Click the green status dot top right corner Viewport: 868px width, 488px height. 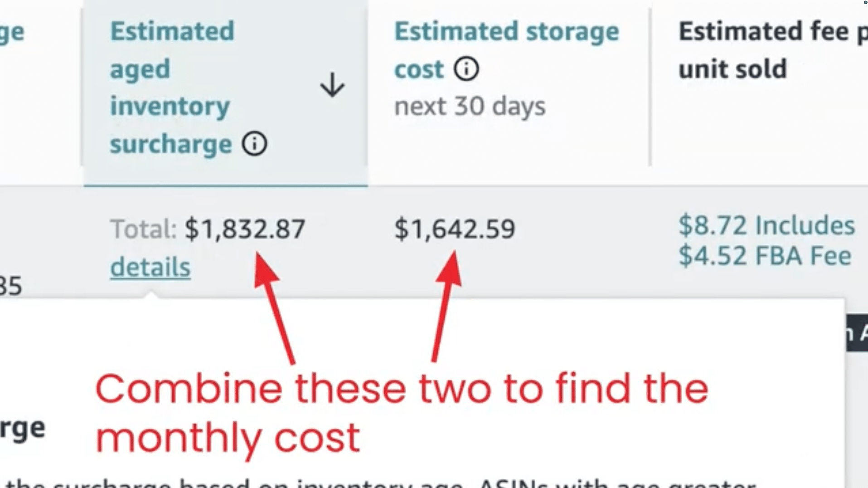pos(864,3)
